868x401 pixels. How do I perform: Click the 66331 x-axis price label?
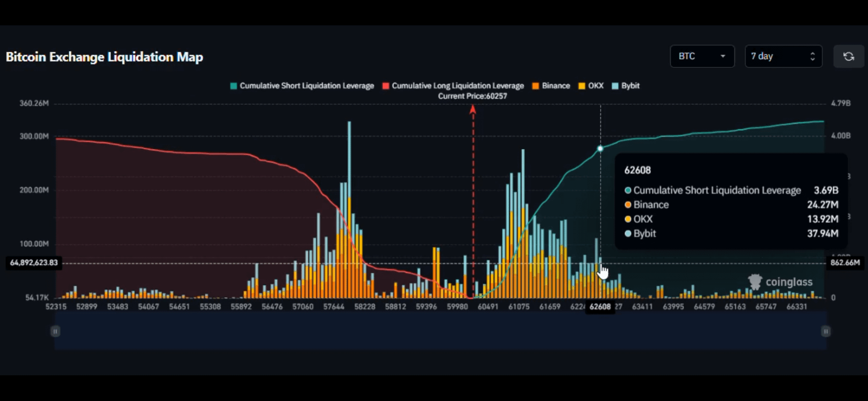point(797,307)
